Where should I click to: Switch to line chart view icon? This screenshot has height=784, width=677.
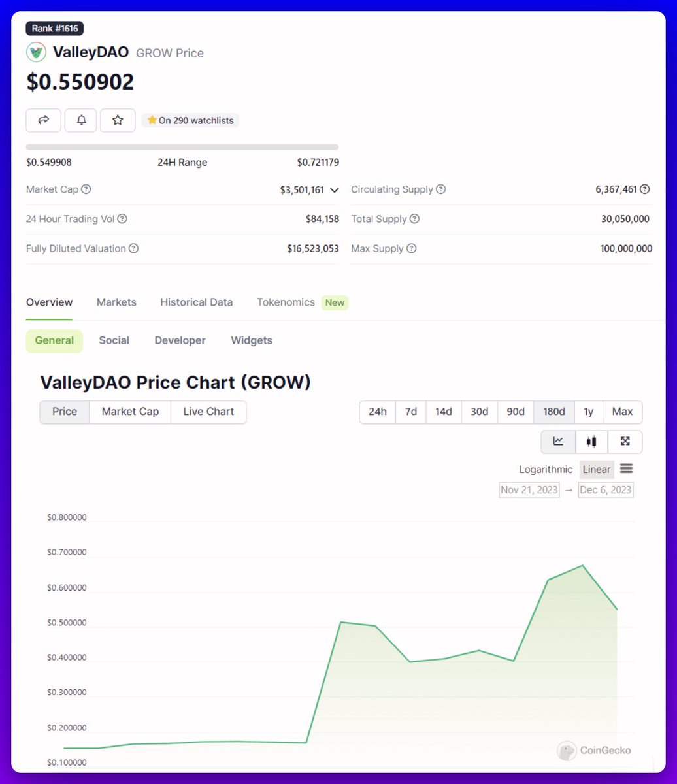558,442
